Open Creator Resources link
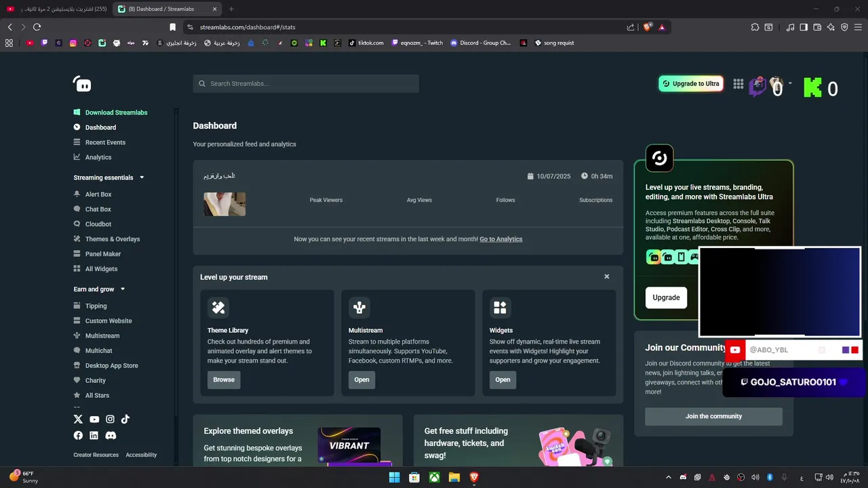This screenshot has width=868, height=488. pyautogui.click(x=96, y=455)
